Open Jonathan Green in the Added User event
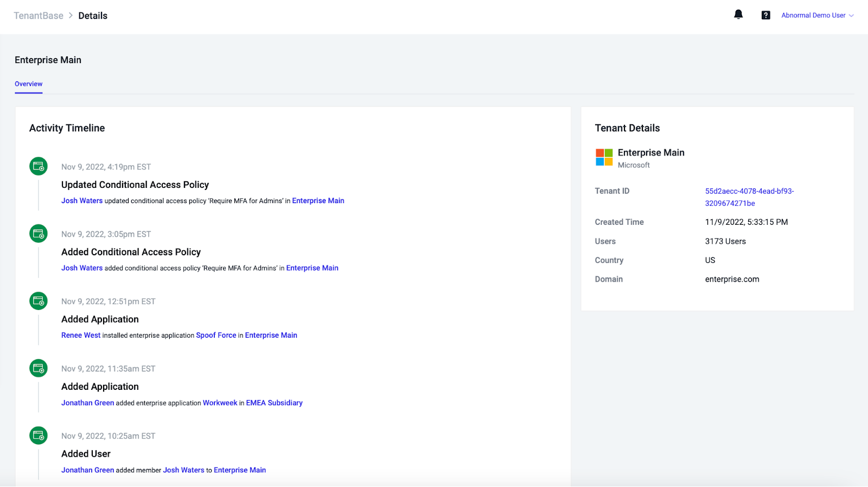The height and width of the screenshot is (487, 868). (x=87, y=470)
